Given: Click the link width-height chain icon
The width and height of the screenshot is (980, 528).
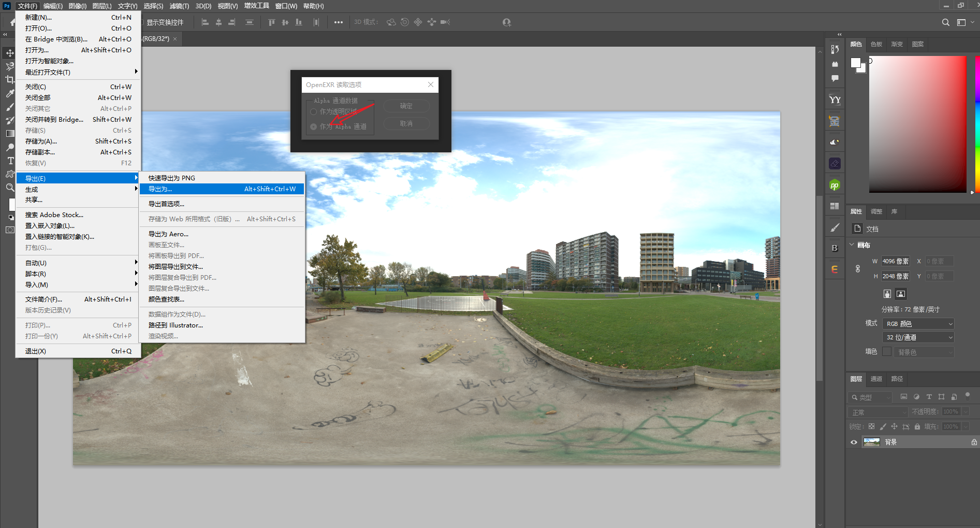Looking at the screenshot, I should (x=858, y=268).
